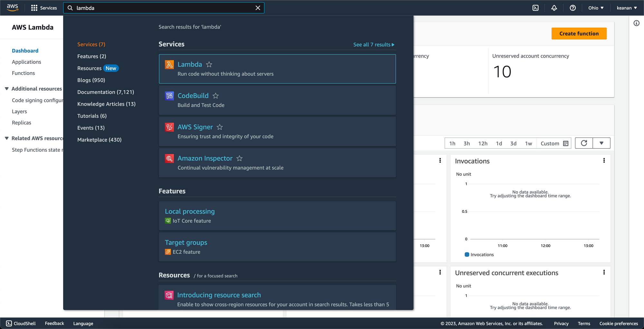644x329 pixels.
Task: Open Custom time range calendar
Action: click(x=554, y=144)
